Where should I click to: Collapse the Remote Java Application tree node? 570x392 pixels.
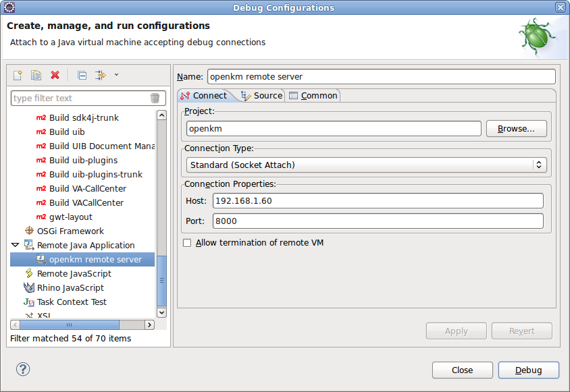point(16,245)
